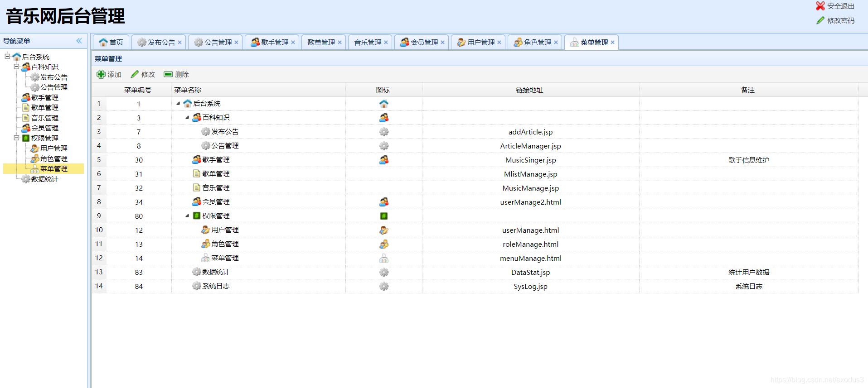Image resolution: width=868 pixels, height=388 pixels.
Task: Collapse 权限管理 node in navigation tree
Action: coord(16,138)
